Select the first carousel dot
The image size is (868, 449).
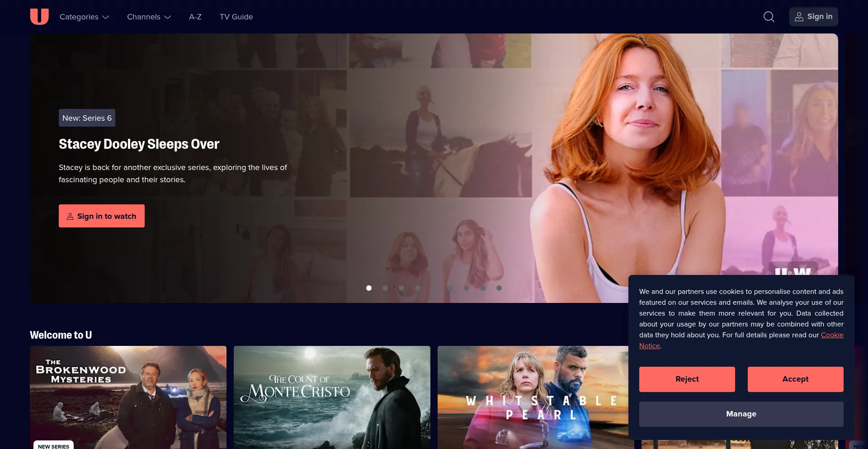pos(369,288)
